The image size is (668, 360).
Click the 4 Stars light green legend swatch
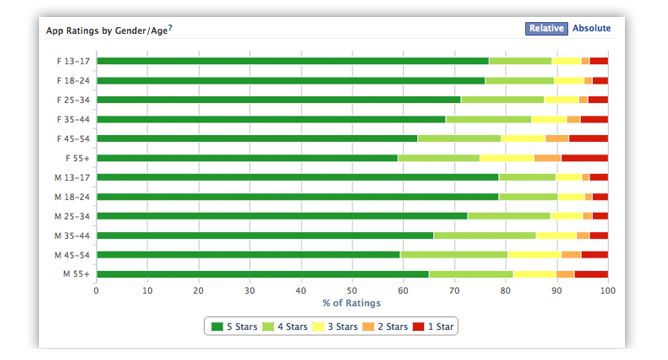(268, 327)
